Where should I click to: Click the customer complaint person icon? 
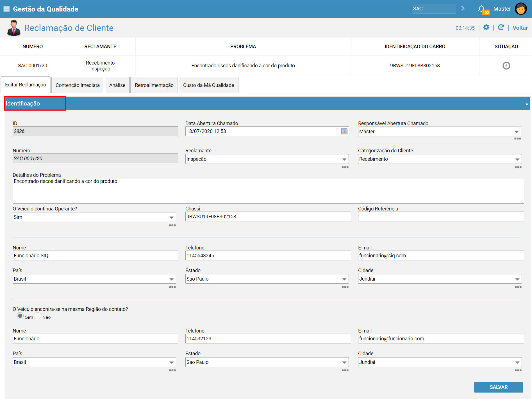[x=14, y=28]
